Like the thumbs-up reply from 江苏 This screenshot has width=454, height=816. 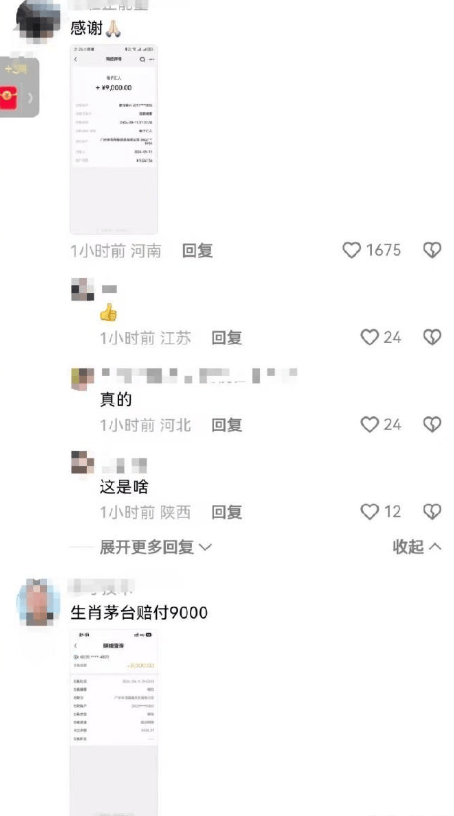[x=370, y=337]
